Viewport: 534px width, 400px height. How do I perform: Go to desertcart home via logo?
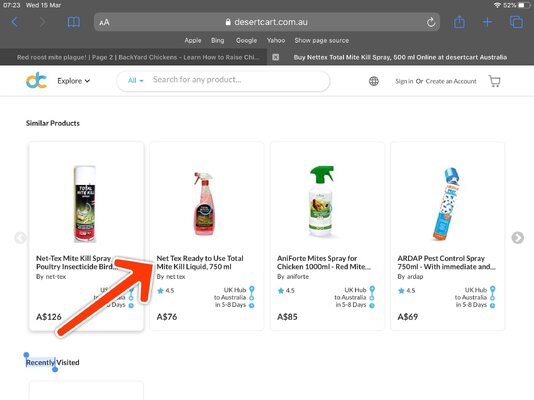tap(36, 81)
